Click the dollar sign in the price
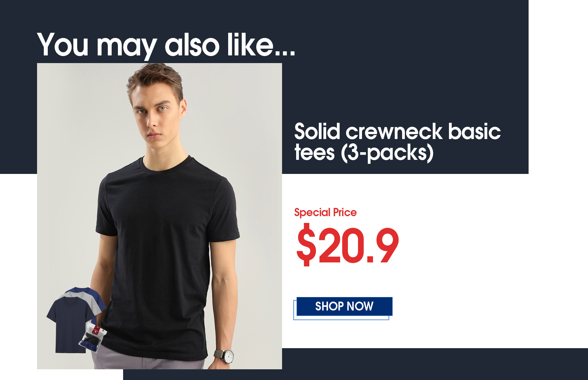This screenshot has width=588, height=380. 307,245
